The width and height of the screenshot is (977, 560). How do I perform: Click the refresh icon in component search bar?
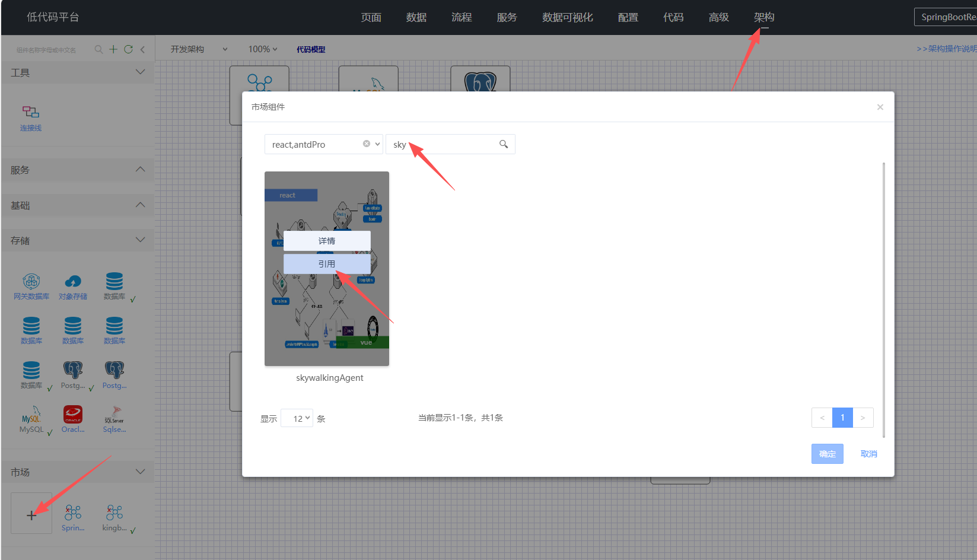point(128,49)
